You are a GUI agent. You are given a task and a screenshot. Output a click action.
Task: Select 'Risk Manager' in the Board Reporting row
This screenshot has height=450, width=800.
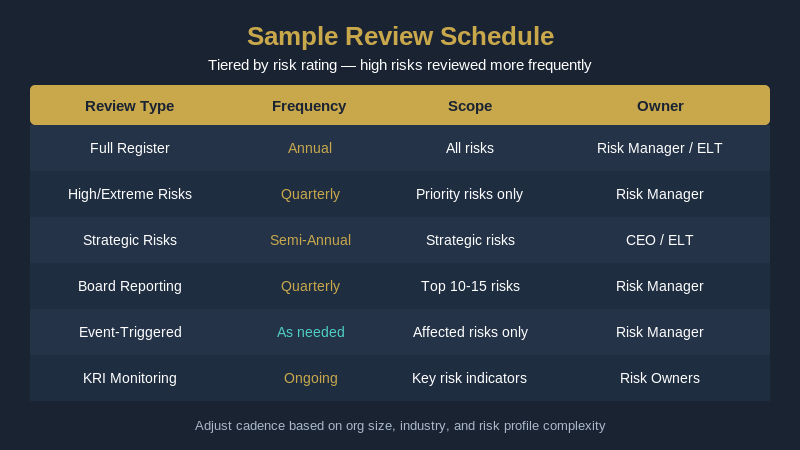pyautogui.click(x=660, y=286)
